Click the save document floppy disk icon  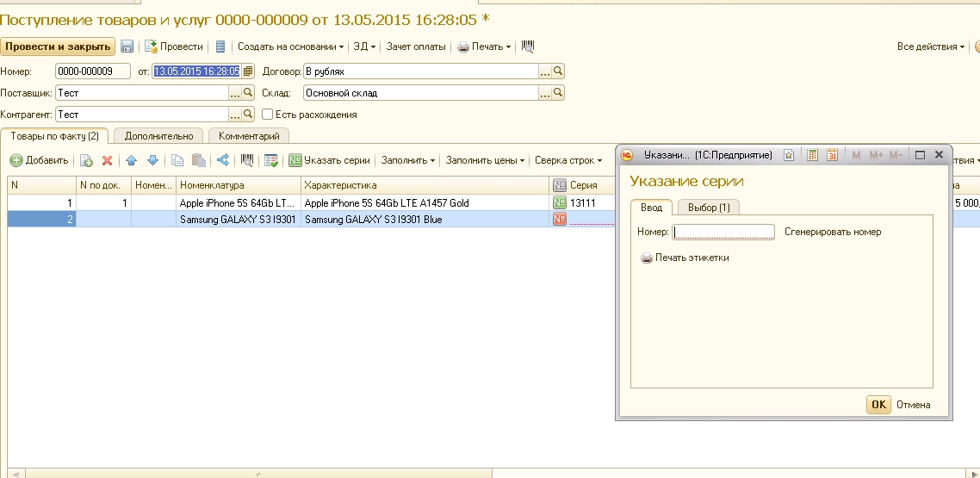click(x=127, y=47)
